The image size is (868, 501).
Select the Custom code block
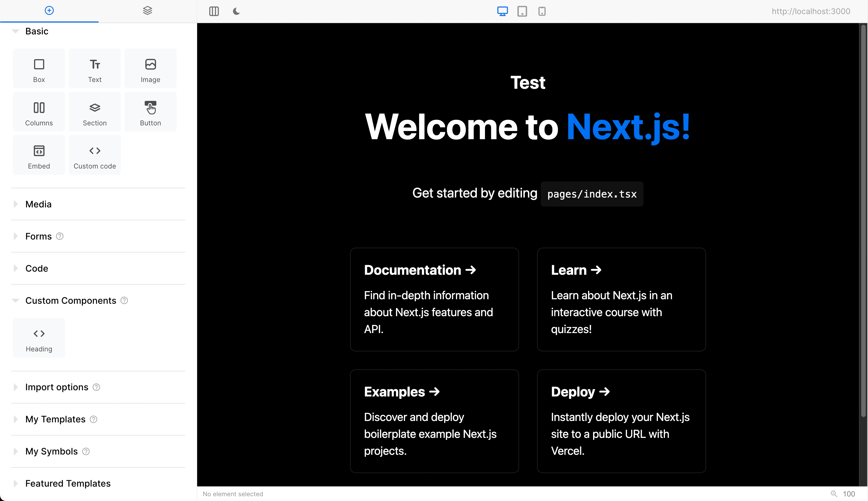click(95, 154)
